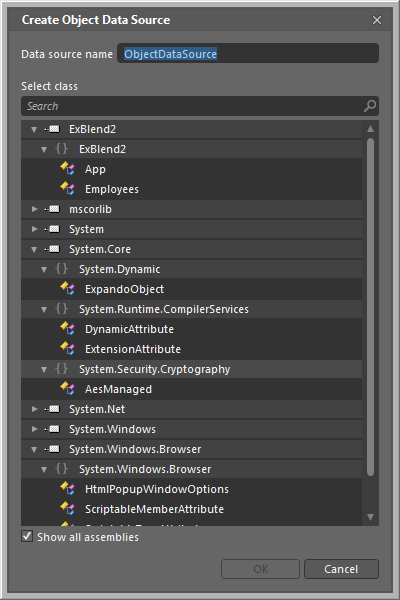Select the App class text
400x600 pixels.
[95, 169]
